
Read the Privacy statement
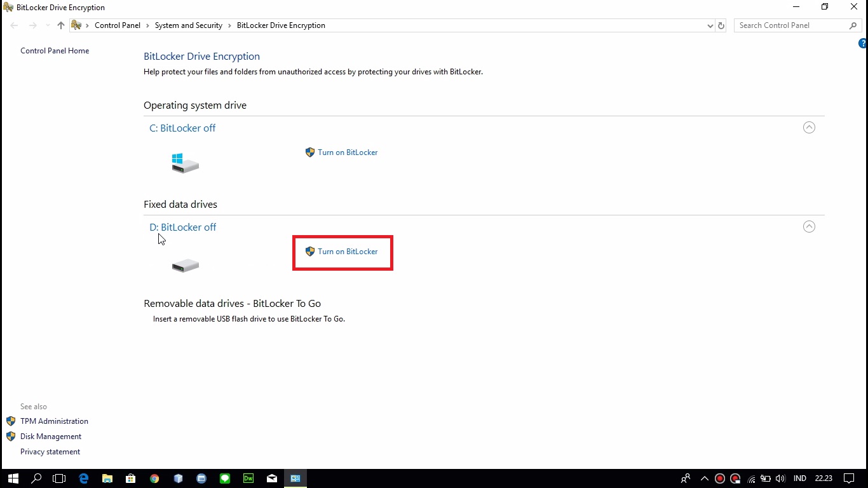click(x=50, y=452)
